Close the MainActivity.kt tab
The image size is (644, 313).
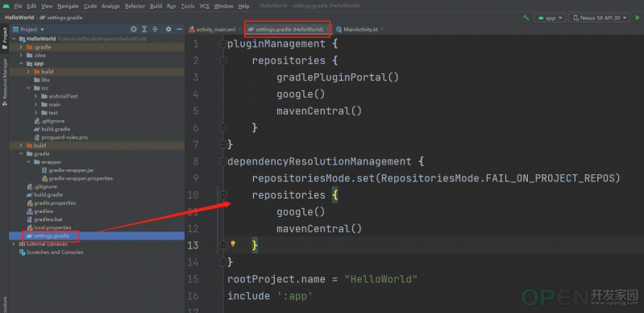[382, 29]
